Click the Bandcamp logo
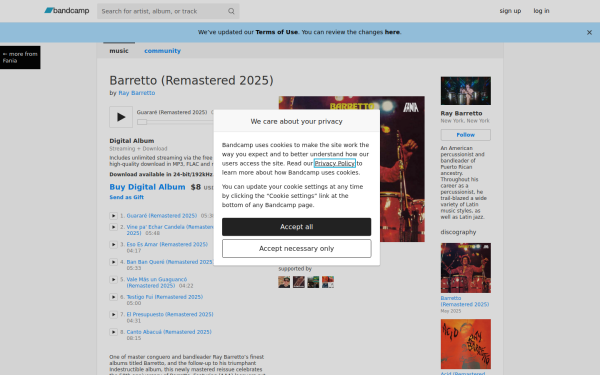Viewport: 600px width, 375px height. (67, 11)
